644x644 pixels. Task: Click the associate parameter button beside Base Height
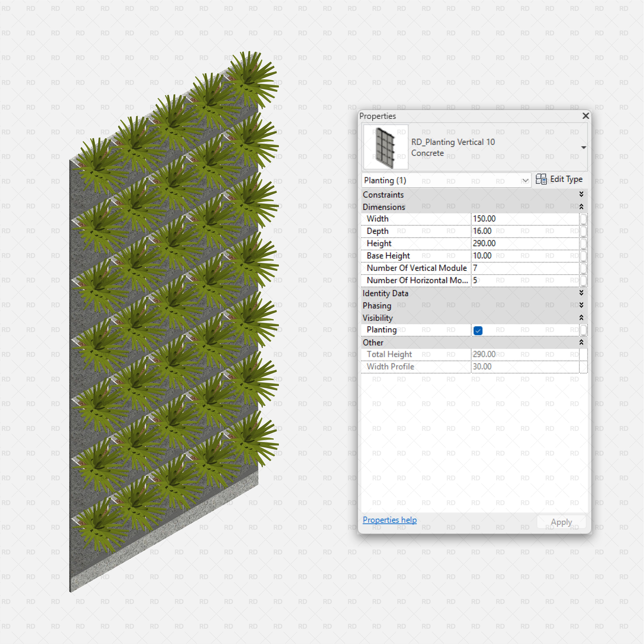click(584, 256)
